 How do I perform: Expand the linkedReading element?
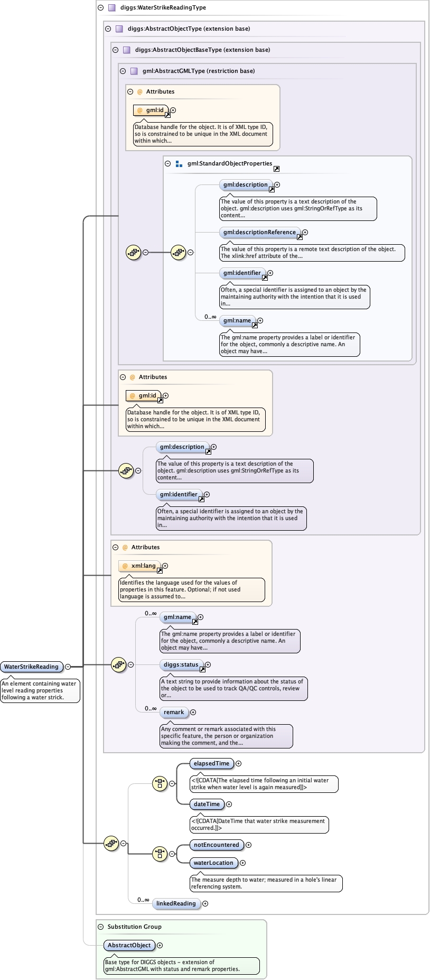coord(205,903)
